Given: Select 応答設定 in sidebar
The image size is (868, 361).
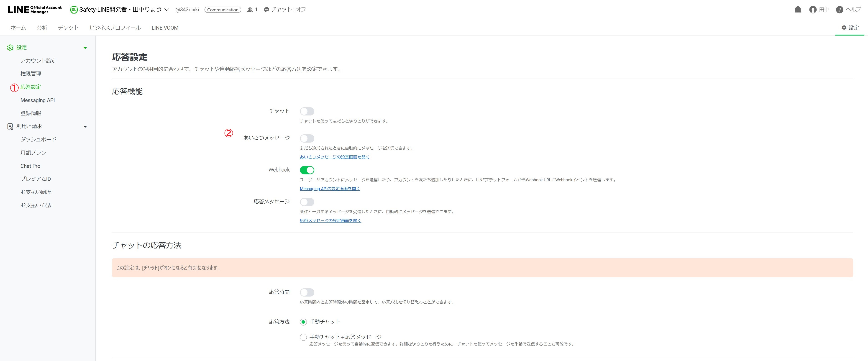Looking at the screenshot, I should coord(31,87).
